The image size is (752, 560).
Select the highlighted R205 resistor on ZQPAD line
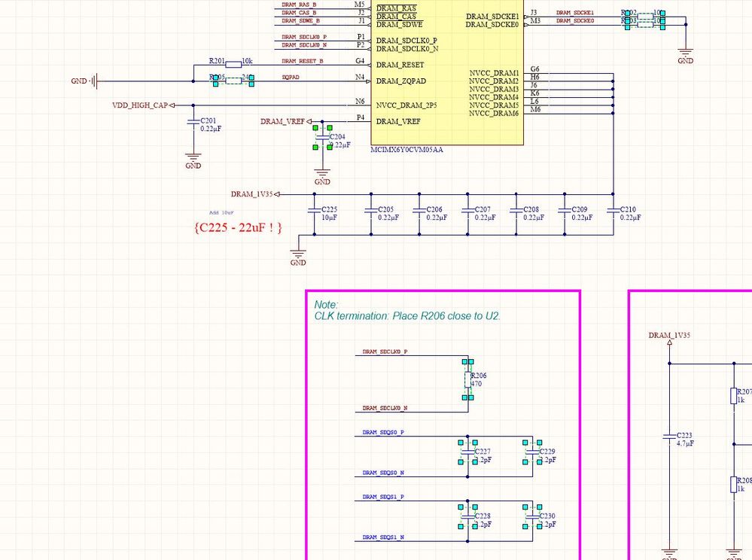(233, 81)
